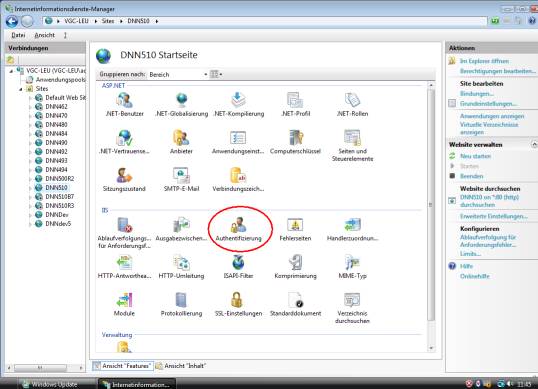Click Neu starten action
The height and width of the screenshot is (389, 538).
(x=475, y=156)
